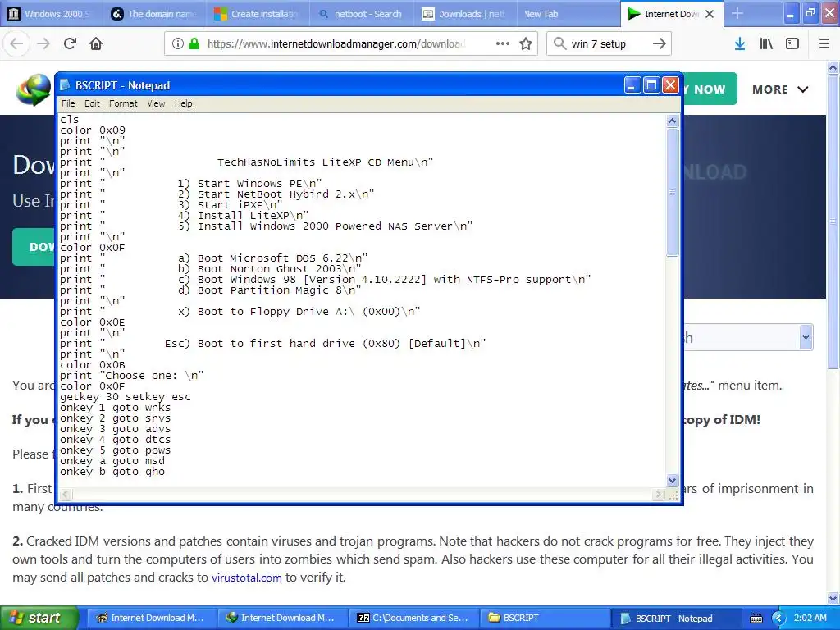Click the green NOW button behind Notepad

pyautogui.click(x=710, y=89)
